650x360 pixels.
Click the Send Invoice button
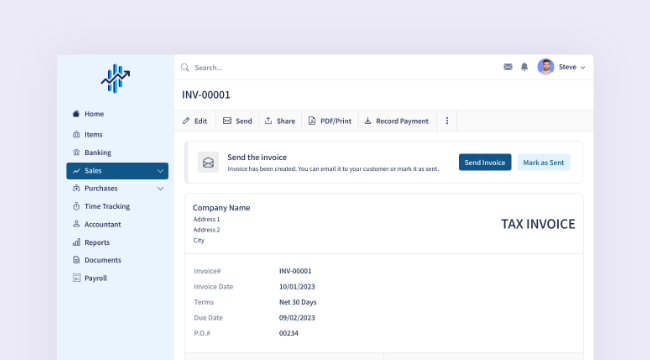[485, 162]
